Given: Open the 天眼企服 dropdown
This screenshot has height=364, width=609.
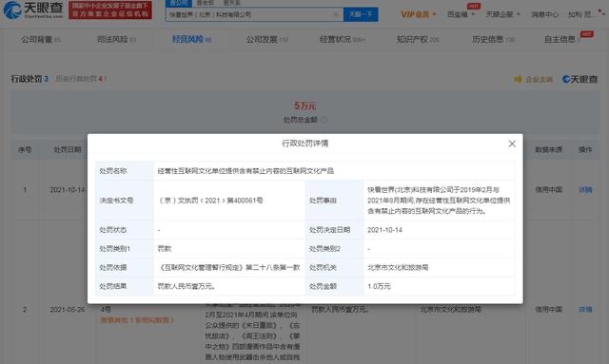Looking at the screenshot, I should point(502,14).
